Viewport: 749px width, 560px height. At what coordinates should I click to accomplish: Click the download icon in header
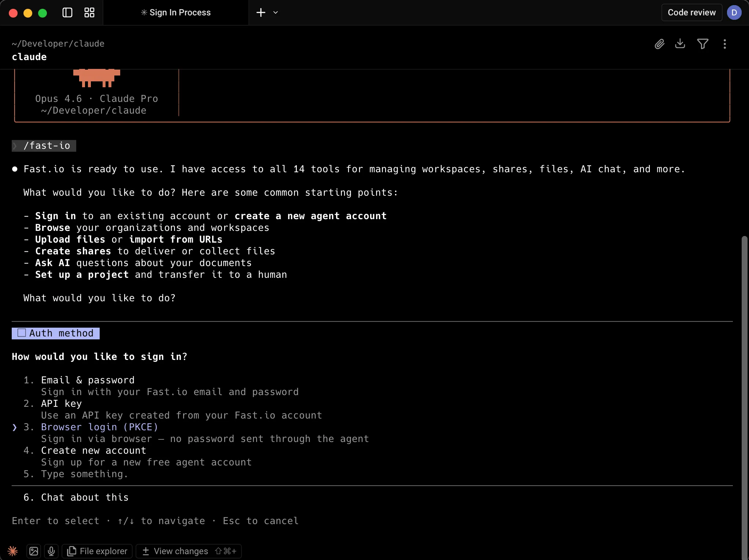(x=680, y=44)
